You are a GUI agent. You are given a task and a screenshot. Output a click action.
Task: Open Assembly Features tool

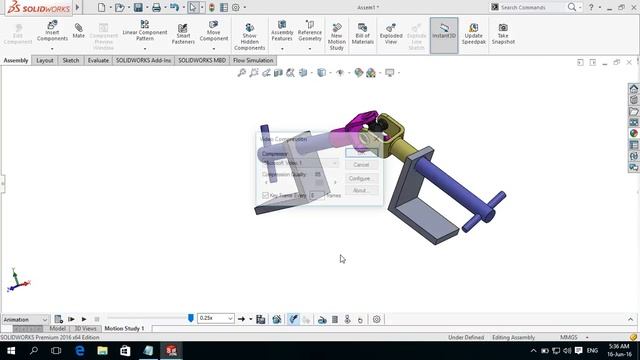[x=282, y=31]
